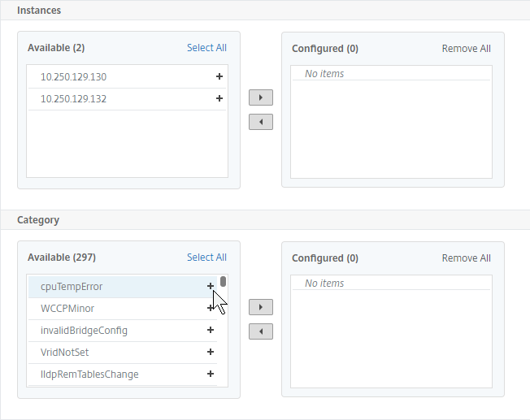The height and width of the screenshot is (420, 530).
Task: Add cpuTempError category using plus icon
Action: pyautogui.click(x=211, y=286)
